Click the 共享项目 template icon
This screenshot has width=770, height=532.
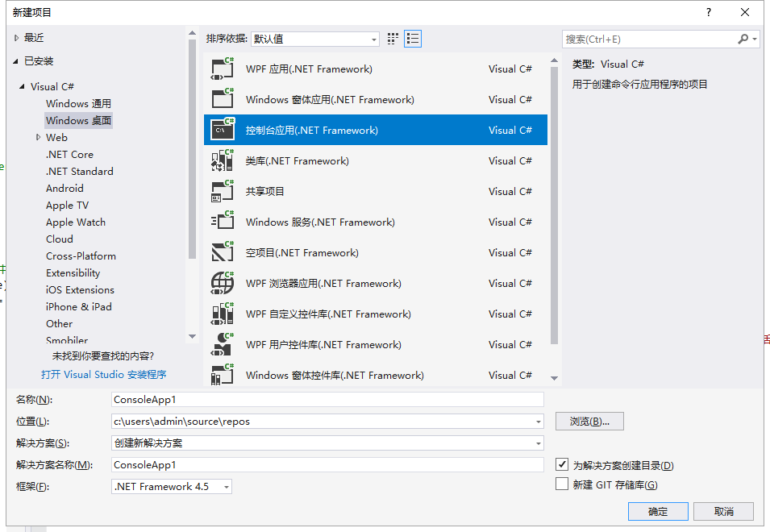point(222,191)
